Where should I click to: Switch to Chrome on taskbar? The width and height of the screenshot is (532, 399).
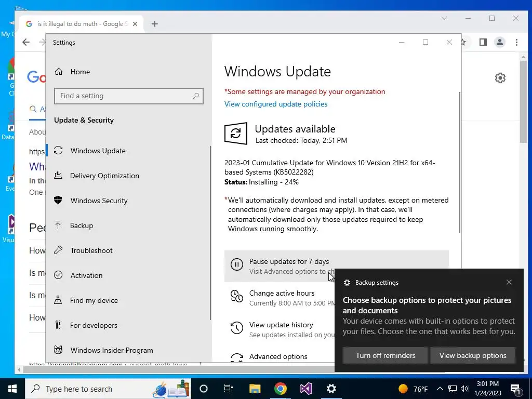pyautogui.click(x=280, y=389)
